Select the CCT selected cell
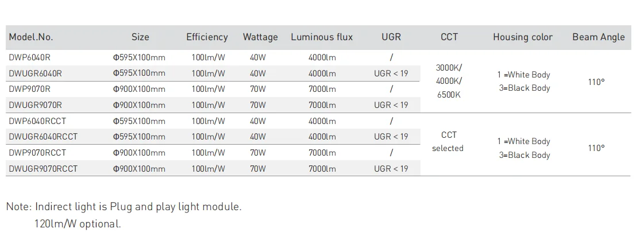The width and height of the screenshot is (644, 240). coord(448,142)
